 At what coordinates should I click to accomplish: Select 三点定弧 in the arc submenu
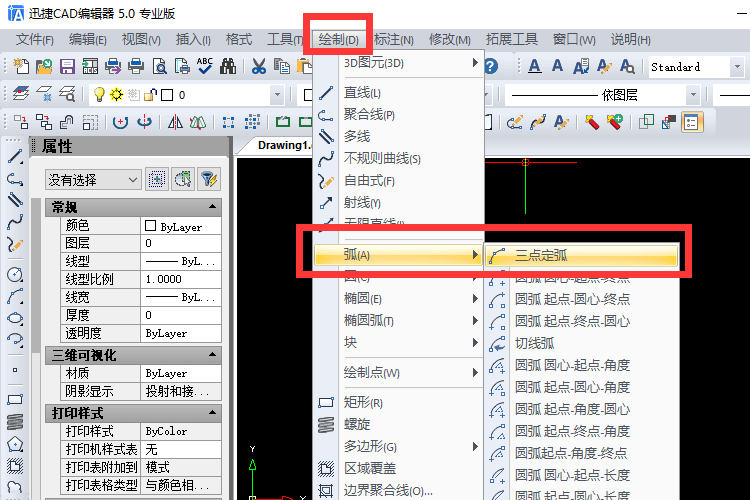582,256
